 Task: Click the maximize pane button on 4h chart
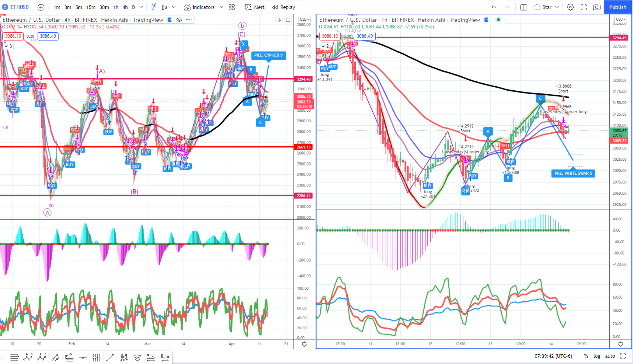click(x=288, y=20)
